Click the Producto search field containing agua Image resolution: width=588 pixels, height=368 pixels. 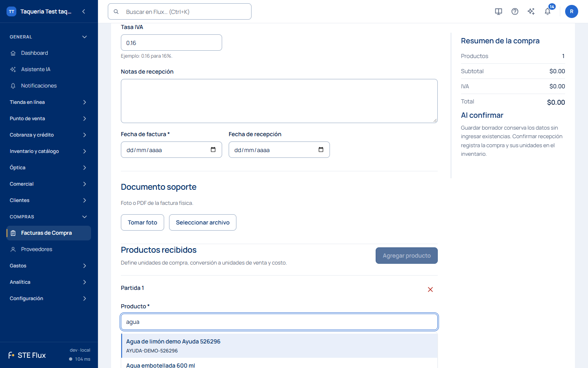coord(279,322)
